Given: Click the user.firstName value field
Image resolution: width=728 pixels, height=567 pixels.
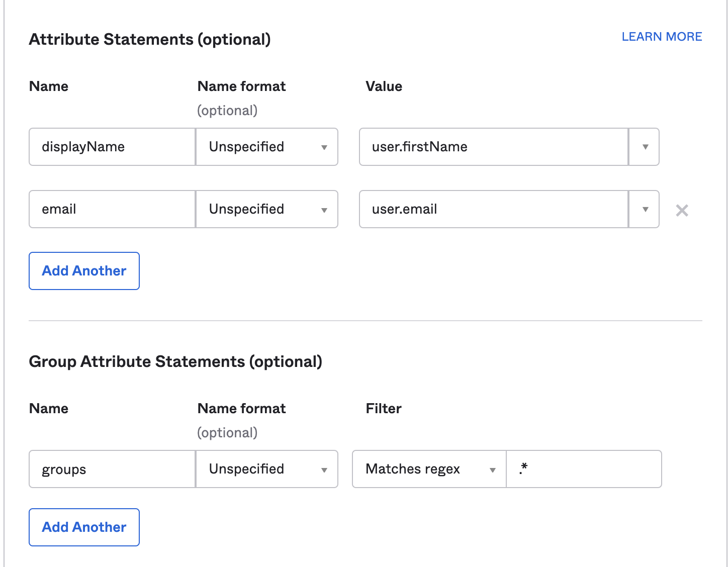Looking at the screenshot, I should pos(493,147).
